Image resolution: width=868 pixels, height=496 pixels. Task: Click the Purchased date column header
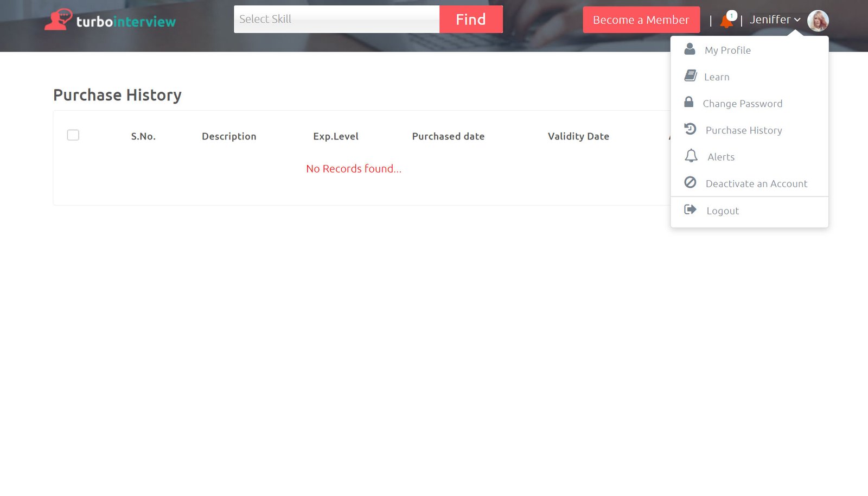pos(448,136)
